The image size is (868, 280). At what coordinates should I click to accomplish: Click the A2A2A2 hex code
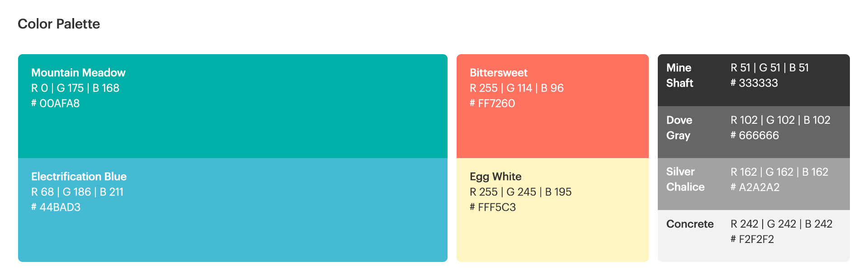755,187
